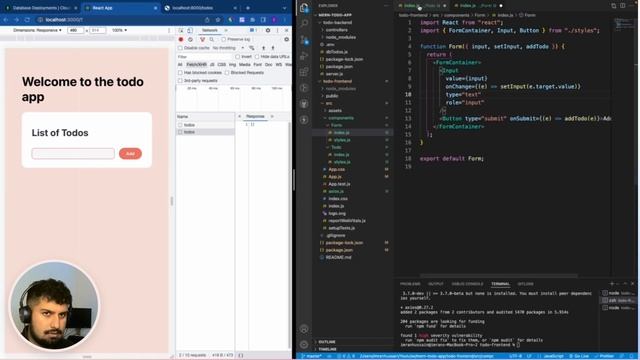Expand the public folder in todo-frontend
Image resolution: width=640 pixels, height=360 pixels.
331,96
